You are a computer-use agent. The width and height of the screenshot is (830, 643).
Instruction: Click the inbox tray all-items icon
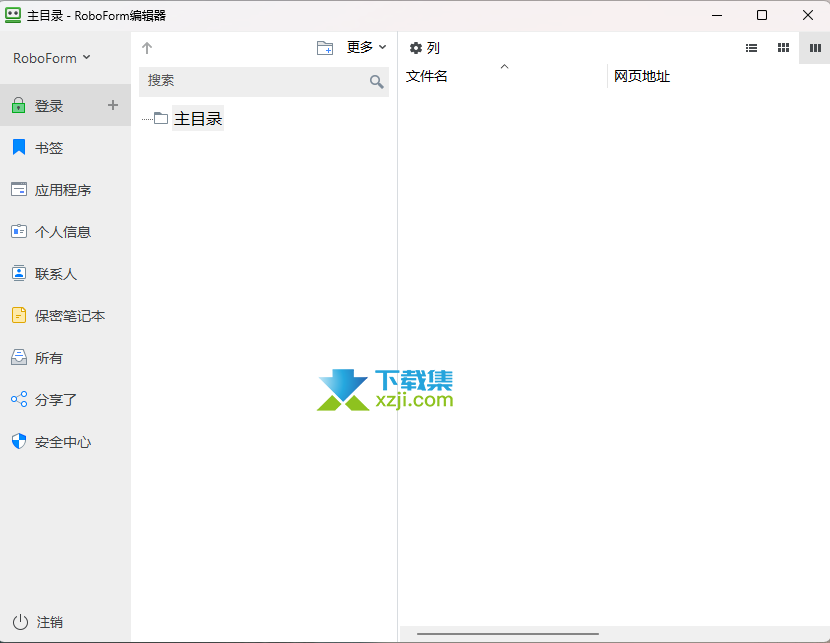coord(19,357)
